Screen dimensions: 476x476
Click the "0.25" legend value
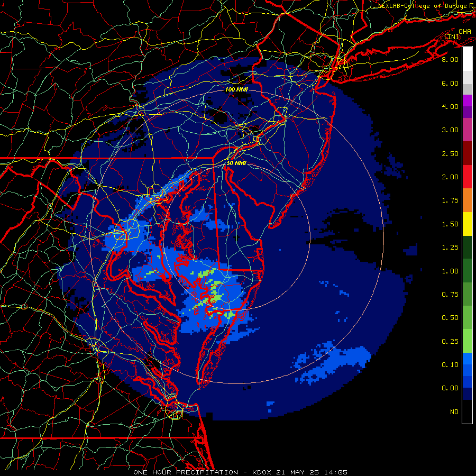(x=450, y=342)
